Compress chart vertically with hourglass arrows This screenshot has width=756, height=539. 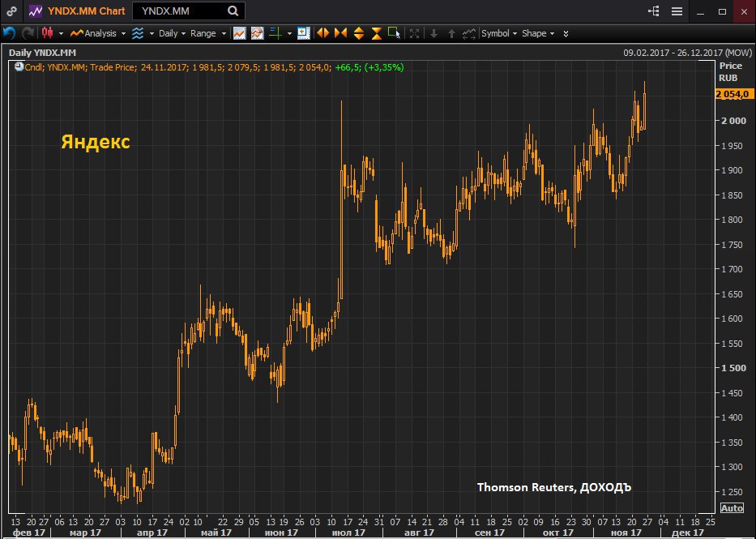point(377,33)
